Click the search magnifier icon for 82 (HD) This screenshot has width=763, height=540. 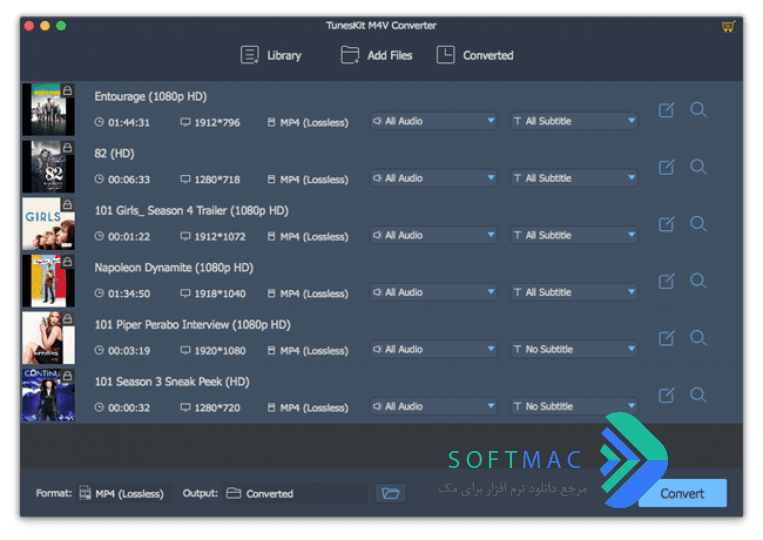click(698, 167)
